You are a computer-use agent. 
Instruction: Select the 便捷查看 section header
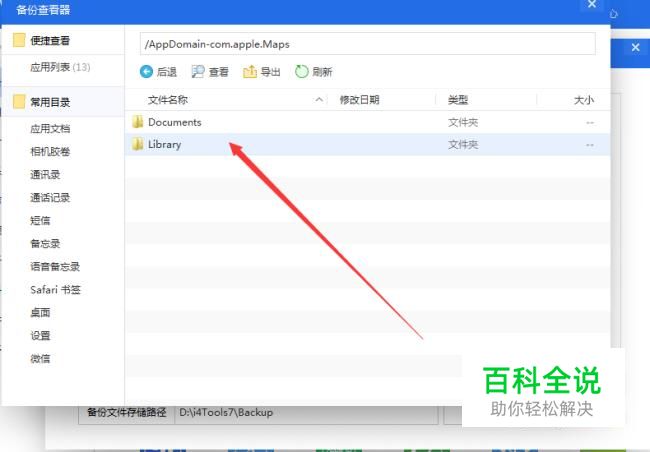[63, 40]
